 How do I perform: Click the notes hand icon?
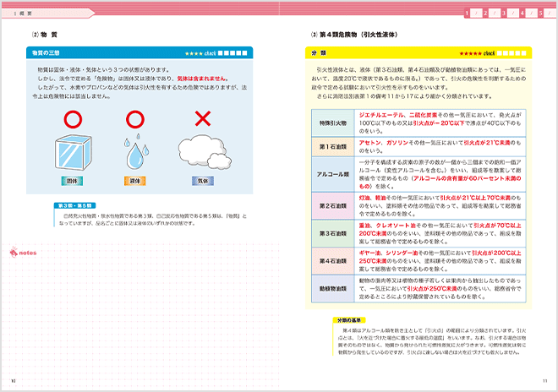pos(14,252)
